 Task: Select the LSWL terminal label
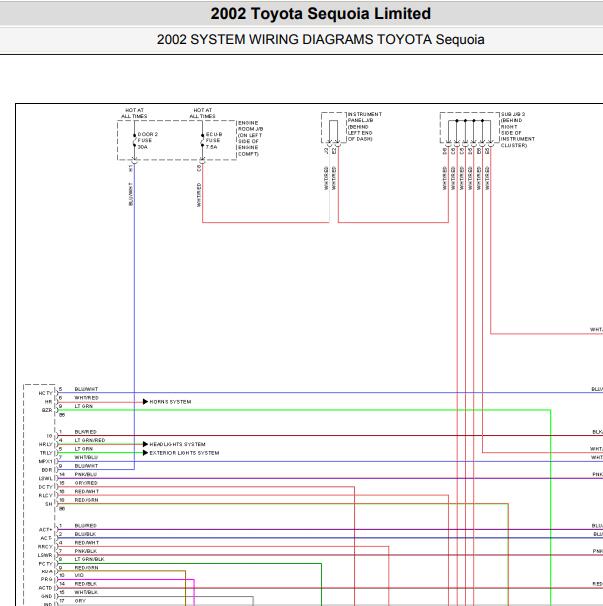(46, 478)
